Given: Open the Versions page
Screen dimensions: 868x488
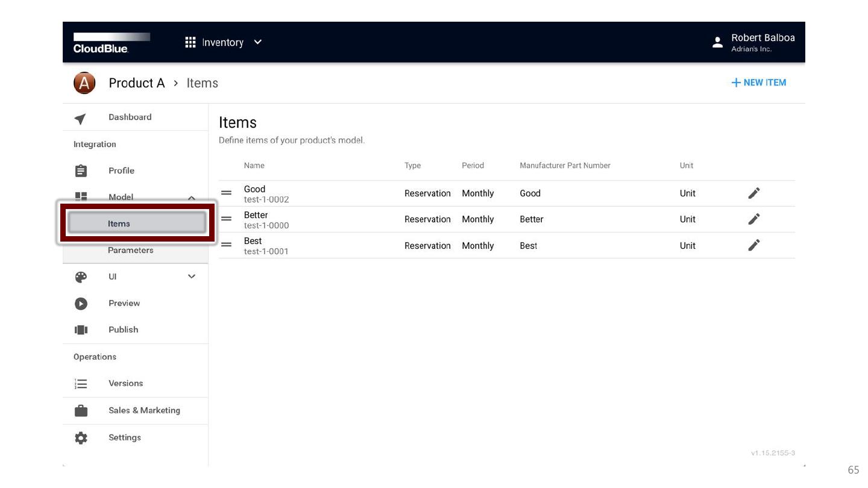Looking at the screenshot, I should click(125, 383).
